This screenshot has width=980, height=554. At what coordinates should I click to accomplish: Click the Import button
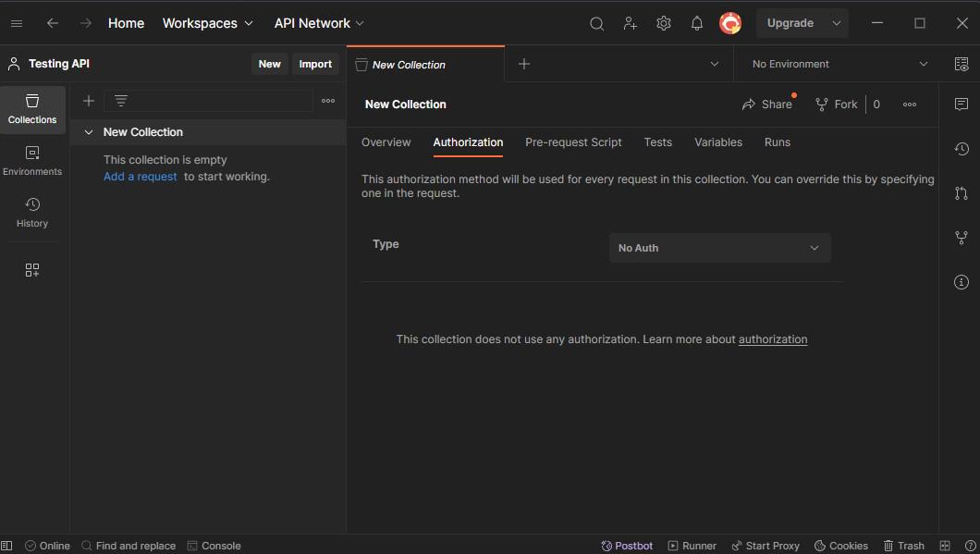pos(315,64)
